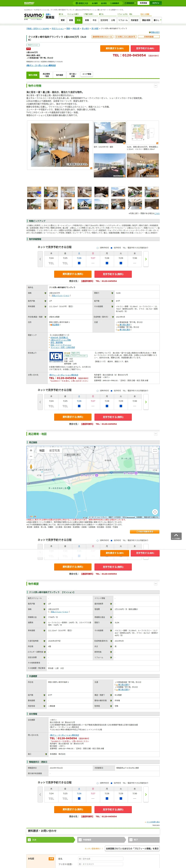This screenshot has width=186, height=868.
Task: Enlarge main photo via orange magnifier icon
Action: tap(91, 168)
